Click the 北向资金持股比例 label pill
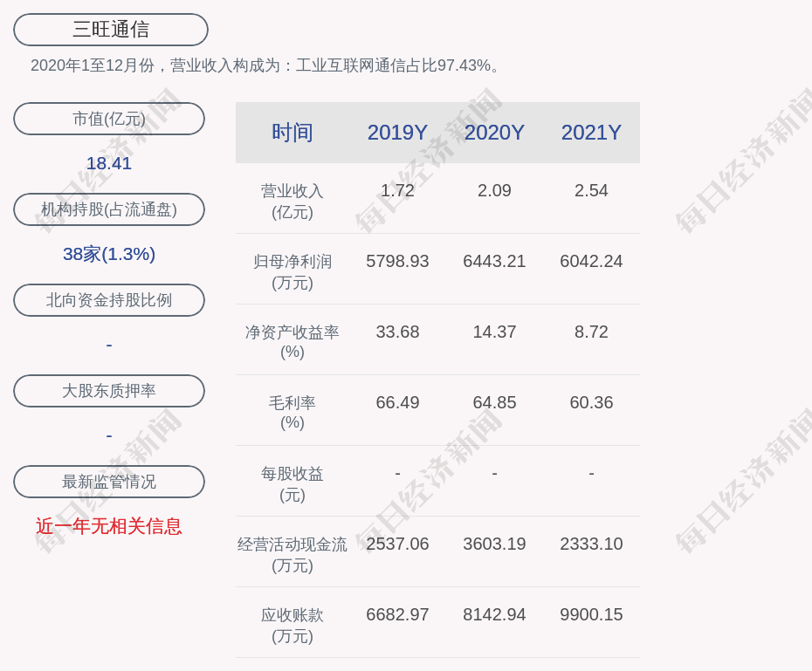812x671 pixels. pos(109,300)
